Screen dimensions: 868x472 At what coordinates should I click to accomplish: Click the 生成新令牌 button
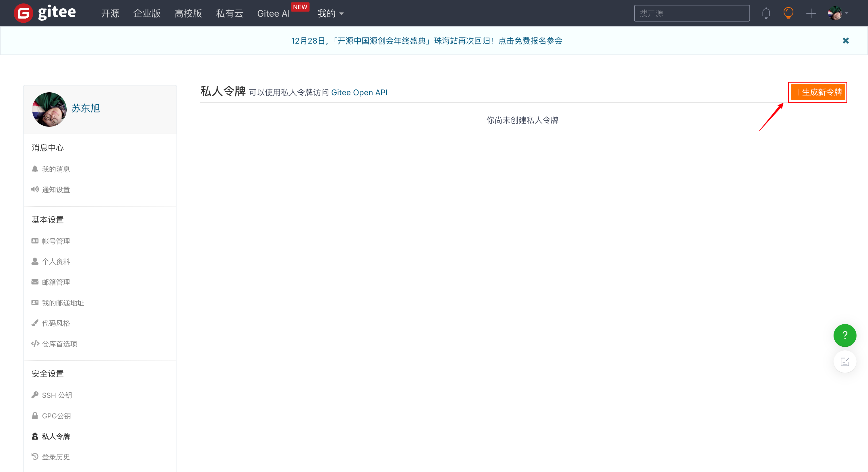[x=817, y=92]
